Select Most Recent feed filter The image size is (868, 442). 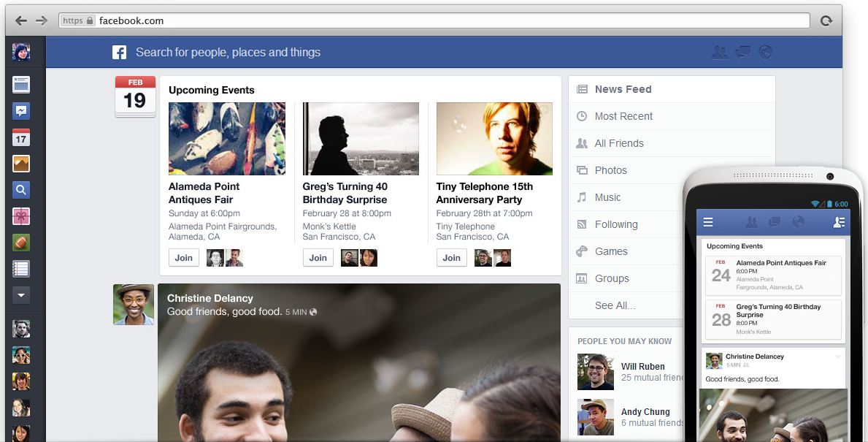[x=623, y=116]
